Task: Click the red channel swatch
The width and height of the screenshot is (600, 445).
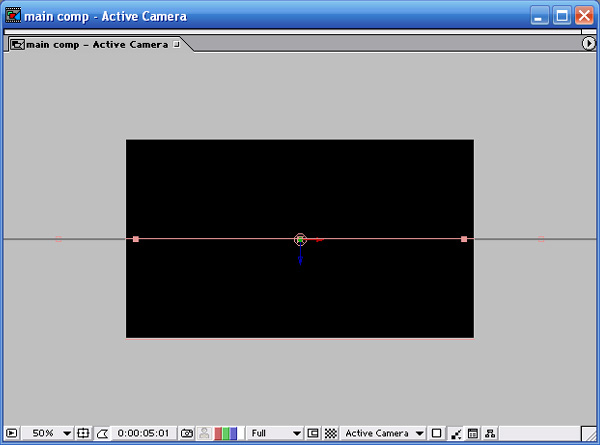Action: 218,434
